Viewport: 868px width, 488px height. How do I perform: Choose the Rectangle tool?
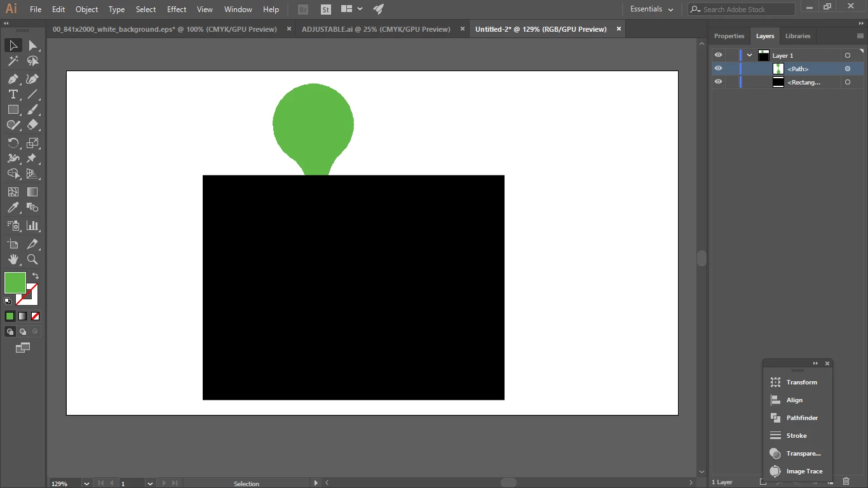click(x=13, y=110)
